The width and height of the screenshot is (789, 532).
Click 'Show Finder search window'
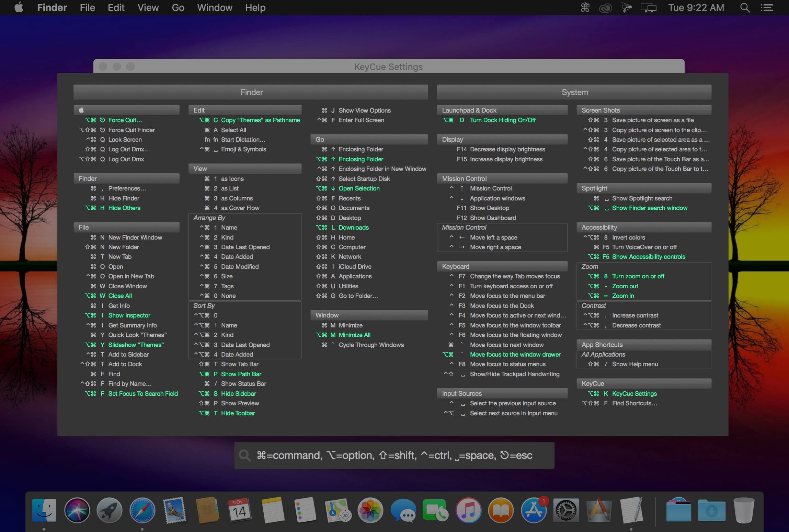[650, 208]
